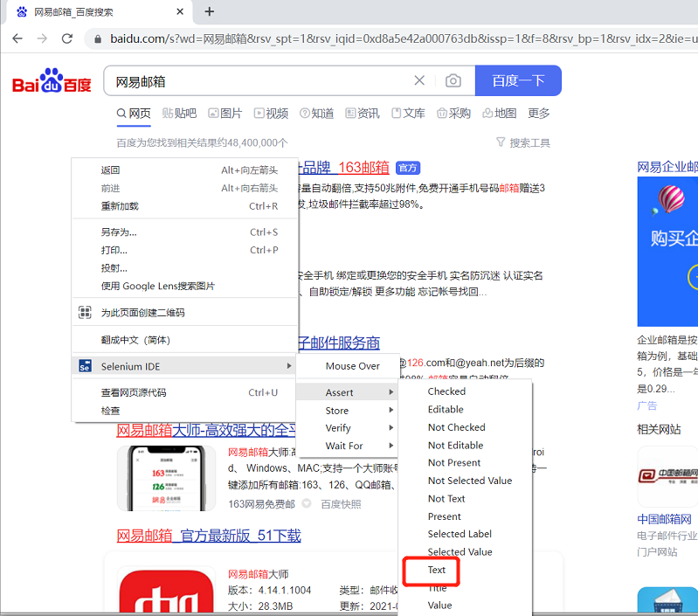Clear the search box with X icon

pyautogui.click(x=419, y=80)
